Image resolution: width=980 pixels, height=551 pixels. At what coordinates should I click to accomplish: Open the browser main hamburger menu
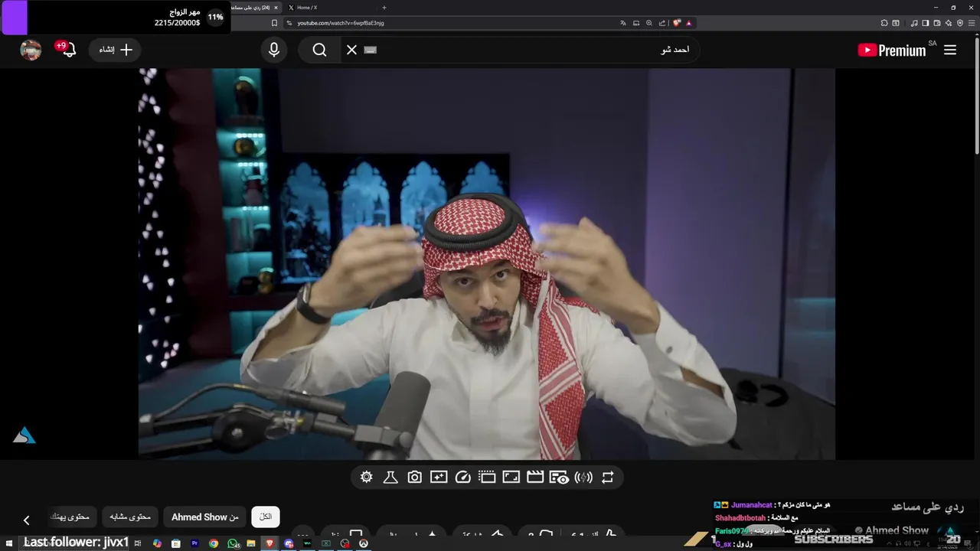coord(972,23)
